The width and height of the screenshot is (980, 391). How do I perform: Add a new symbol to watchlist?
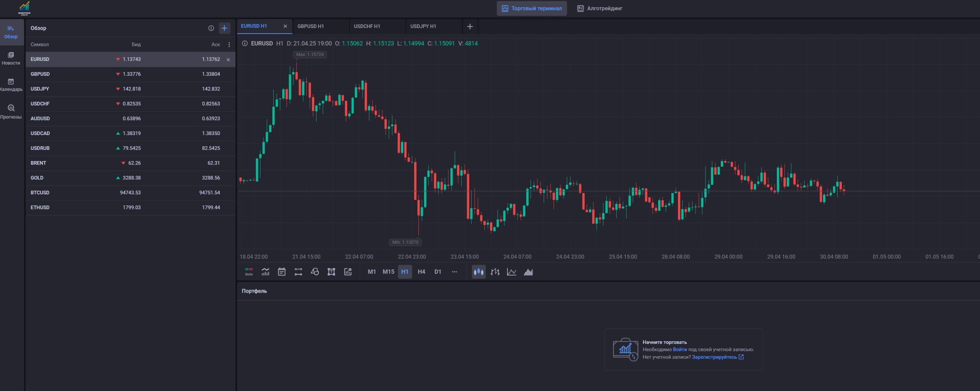point(224,28)
